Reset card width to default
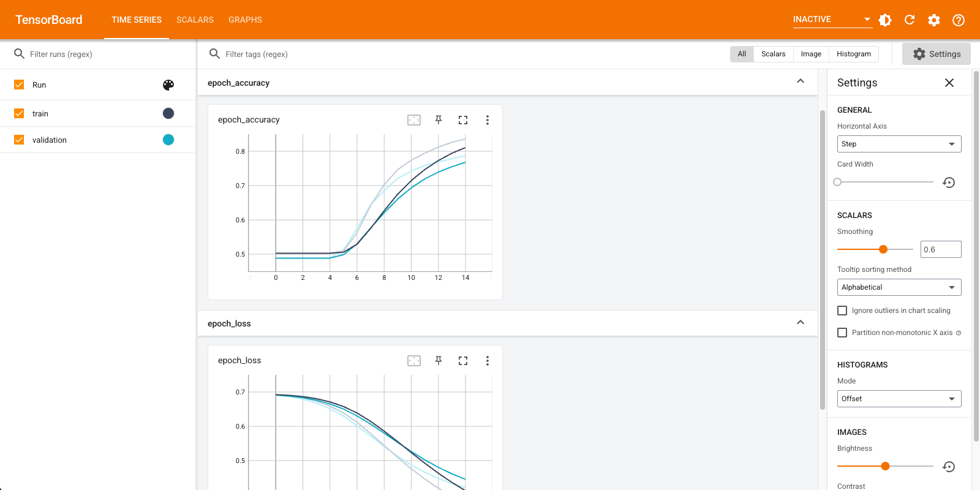Image resolution: width=980 pixels, height=490 pixels. 949,183
